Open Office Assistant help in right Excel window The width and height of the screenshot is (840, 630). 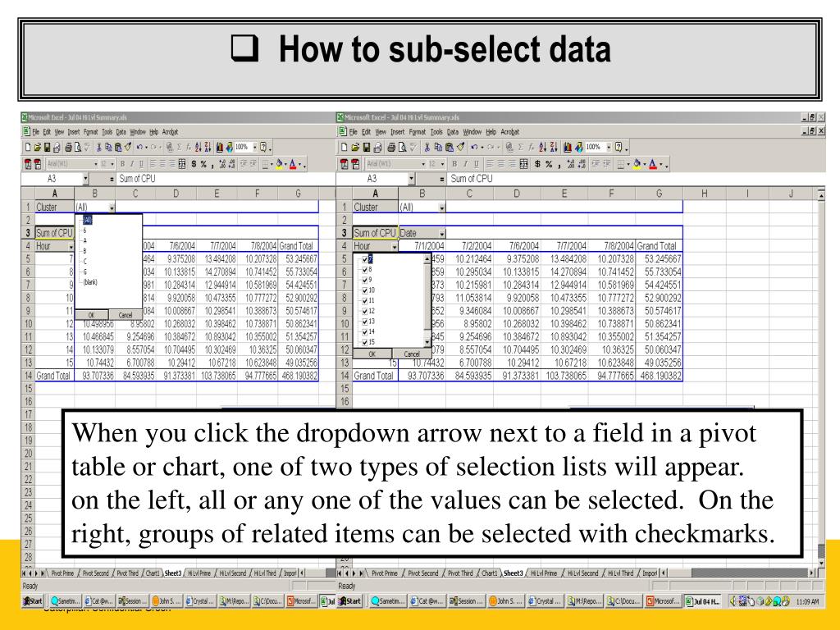click(619, 148)
